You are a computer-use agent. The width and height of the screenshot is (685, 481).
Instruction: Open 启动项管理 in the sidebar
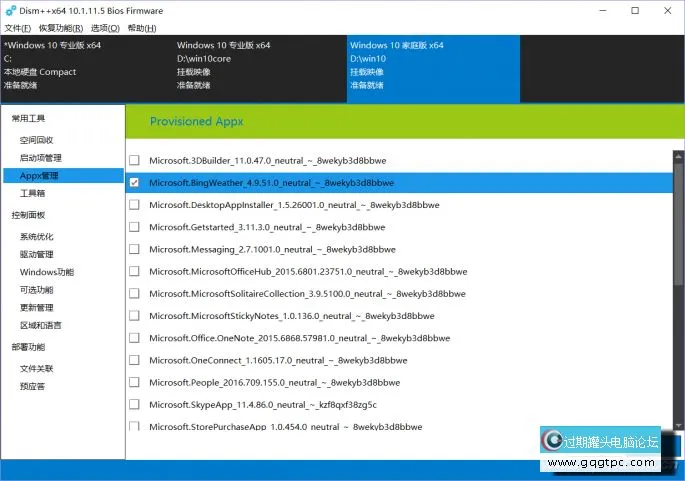[41, 158]
